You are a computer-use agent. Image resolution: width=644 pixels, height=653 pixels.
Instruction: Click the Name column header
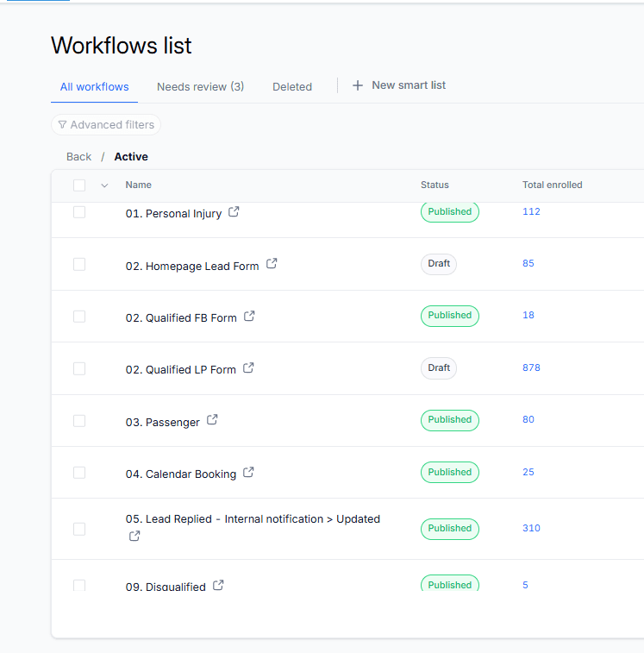(138, 185)
